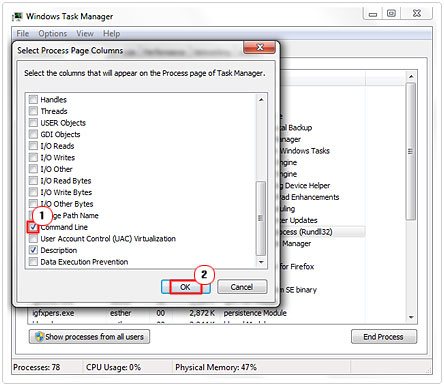Tick the USER Objects checkbox
444x386 pixels.
click(x=33, y=122)
